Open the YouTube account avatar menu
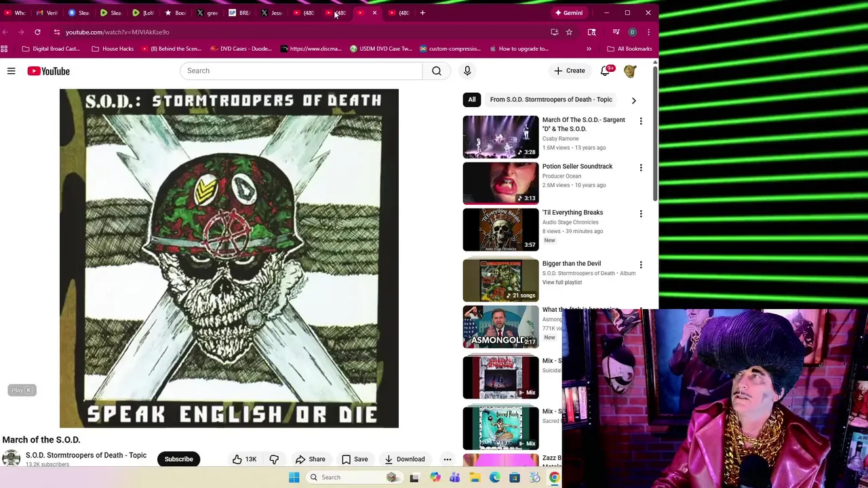This screenshot has height=488, width=868. (630, 70)
